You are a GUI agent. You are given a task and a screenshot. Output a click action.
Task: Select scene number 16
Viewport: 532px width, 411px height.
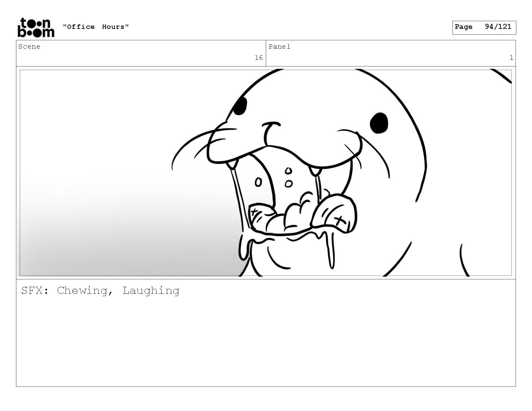point(259,58)
